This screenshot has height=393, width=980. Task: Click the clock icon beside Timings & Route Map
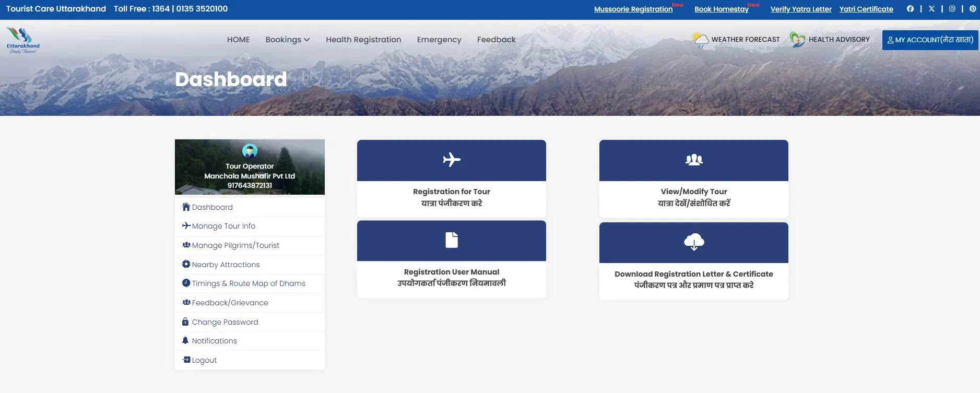click(x=186, y=283)
